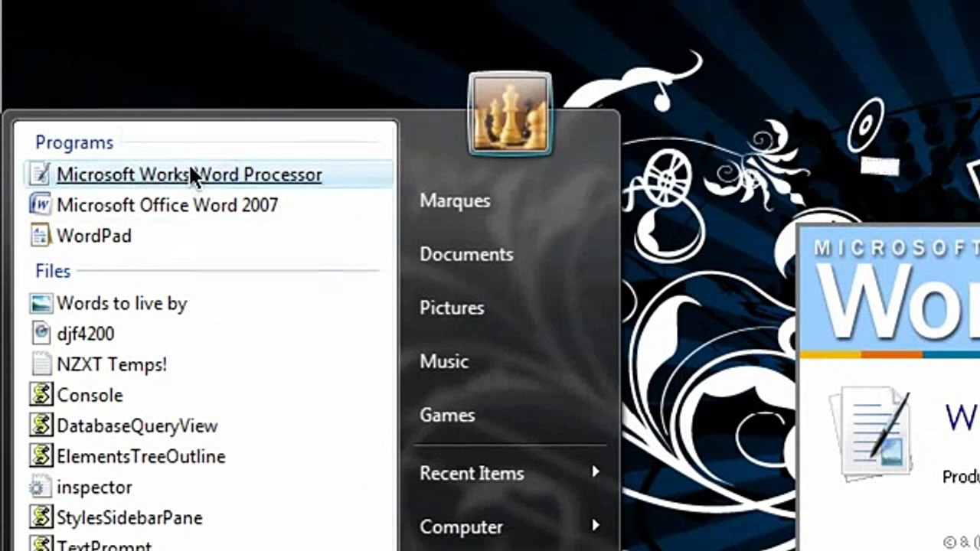Open the Words to live by file

tap(122, 303)
